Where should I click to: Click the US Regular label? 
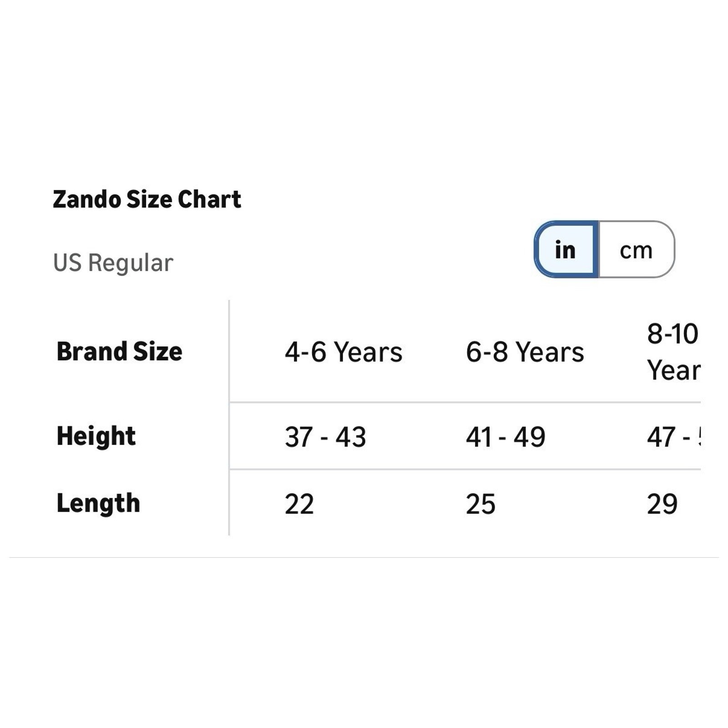(113, 263)
